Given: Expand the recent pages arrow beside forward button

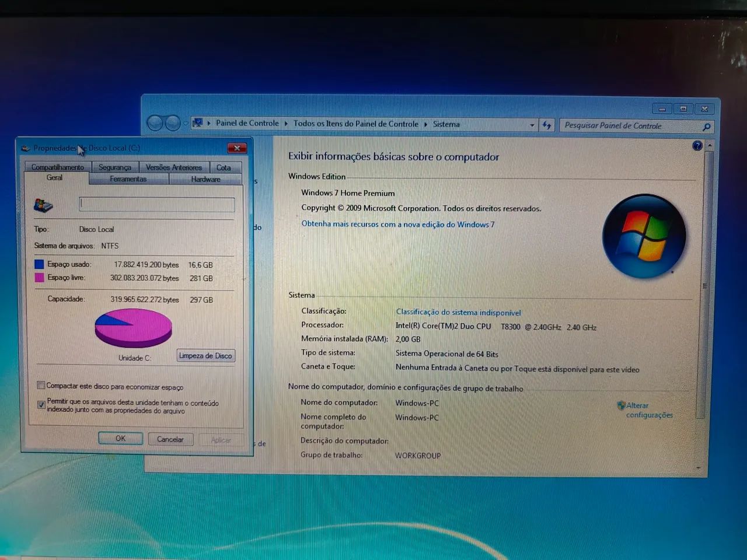Looking at the screenshot, I should (186, 123).
